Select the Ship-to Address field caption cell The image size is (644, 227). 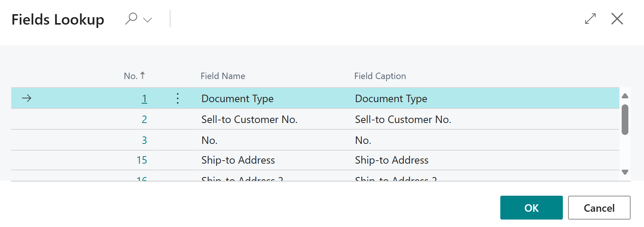(x=392, y=160)
